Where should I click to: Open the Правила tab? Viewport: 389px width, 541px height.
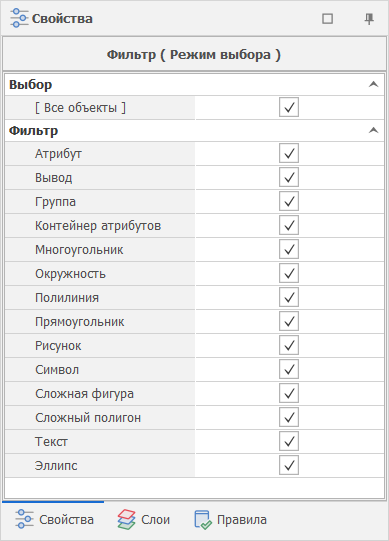(231, 520)
